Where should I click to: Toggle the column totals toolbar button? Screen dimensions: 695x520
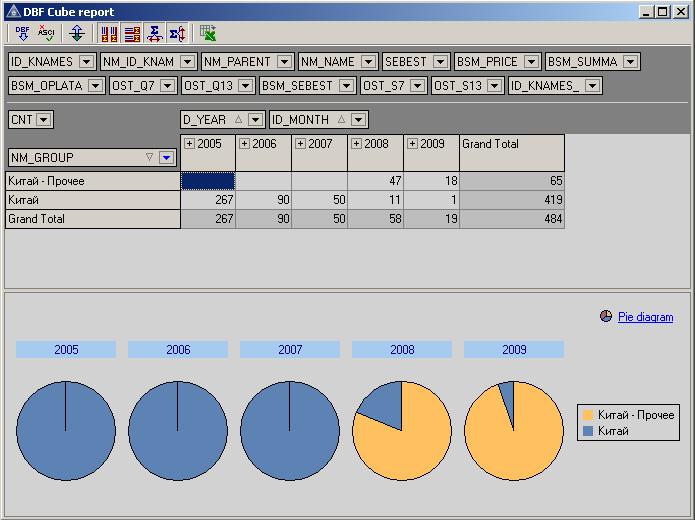[109, 33]
